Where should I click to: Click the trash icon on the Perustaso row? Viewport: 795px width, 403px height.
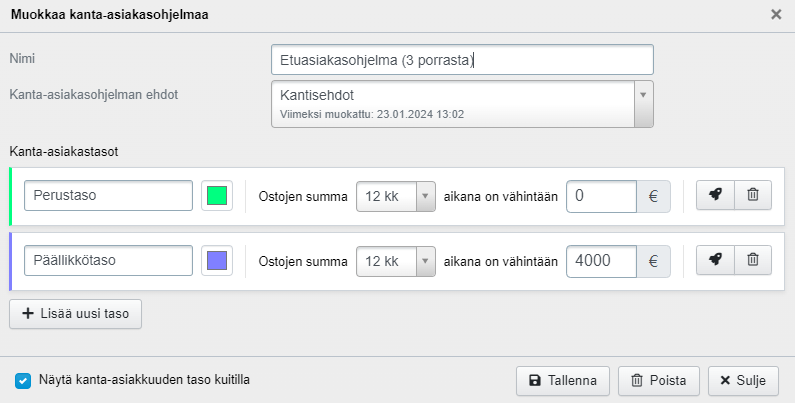pyautogui.click(x=753, y=196)
